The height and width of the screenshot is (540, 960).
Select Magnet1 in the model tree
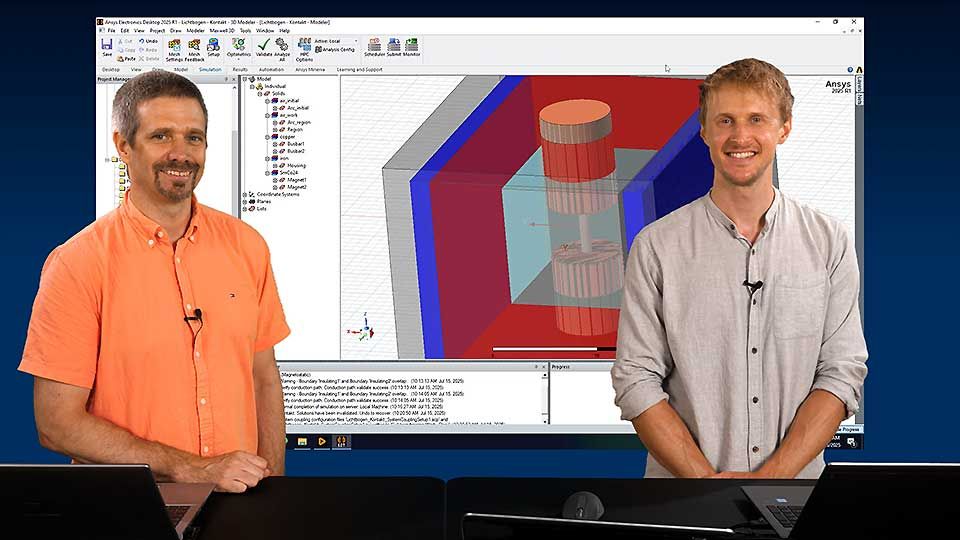[x=297, y=180]
